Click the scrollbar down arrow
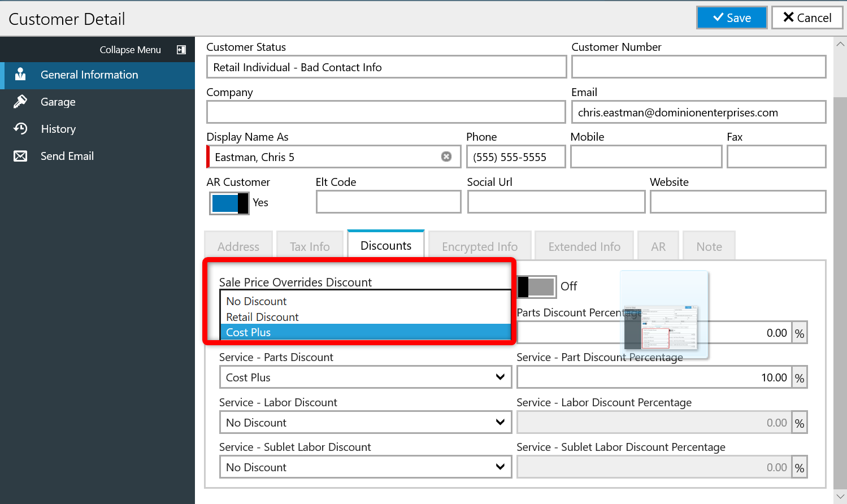Screen dimensions: 847x504 (x=840, y=497)
